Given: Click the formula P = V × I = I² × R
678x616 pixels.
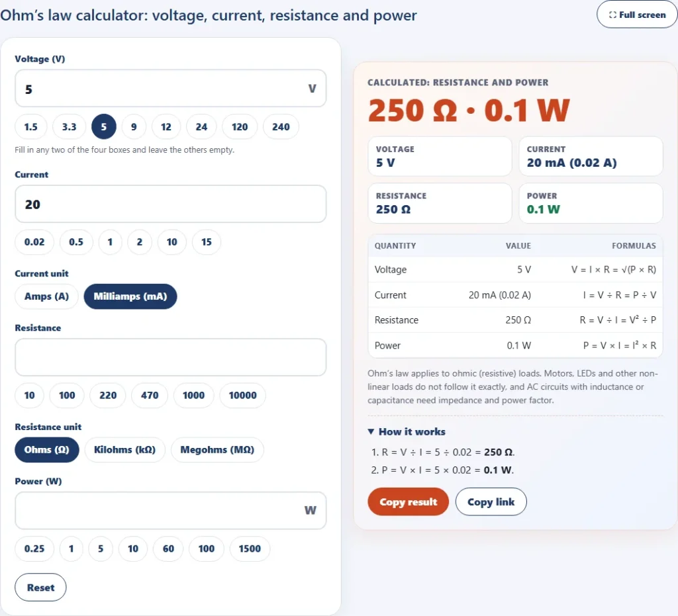Looking at the screenshot, I should pos(619,345).
